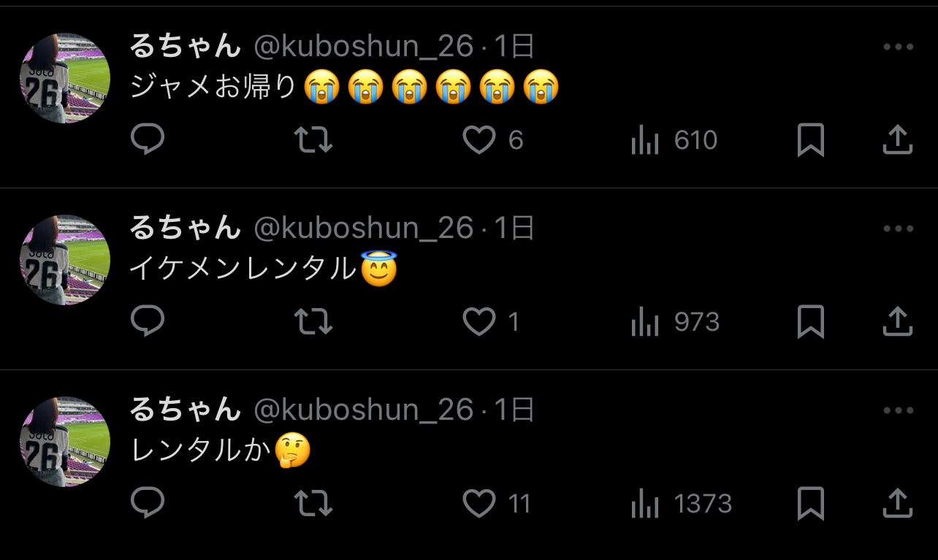Reply to the イケメンレンタル tweet
Image resolution: width=938 pixels, height=560 pixels.
148,321
